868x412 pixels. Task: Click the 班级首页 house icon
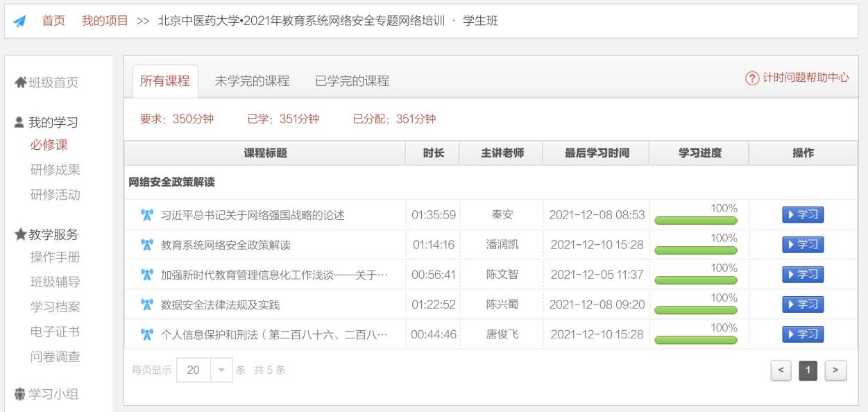click(x=21, y=83)
